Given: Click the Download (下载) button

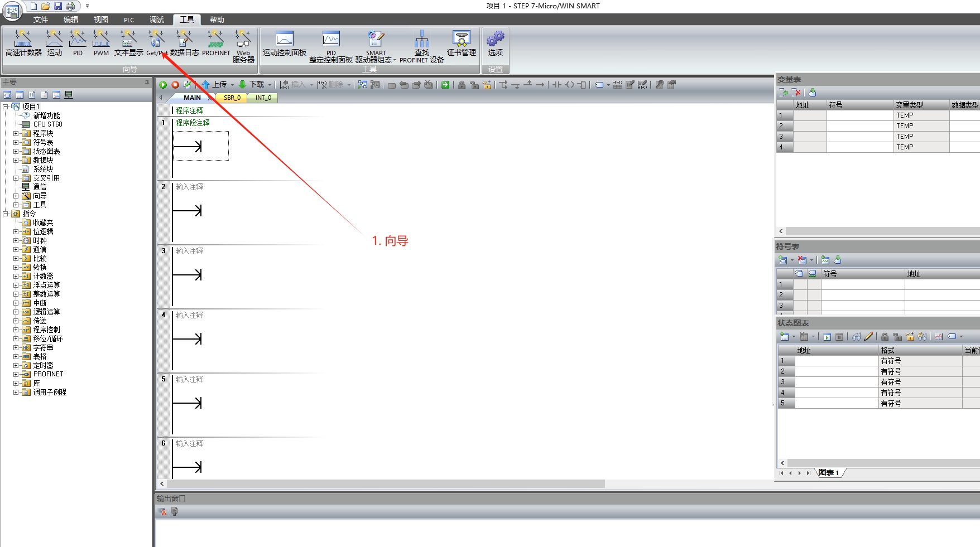Looking at the screenshot, I should 252,85.
